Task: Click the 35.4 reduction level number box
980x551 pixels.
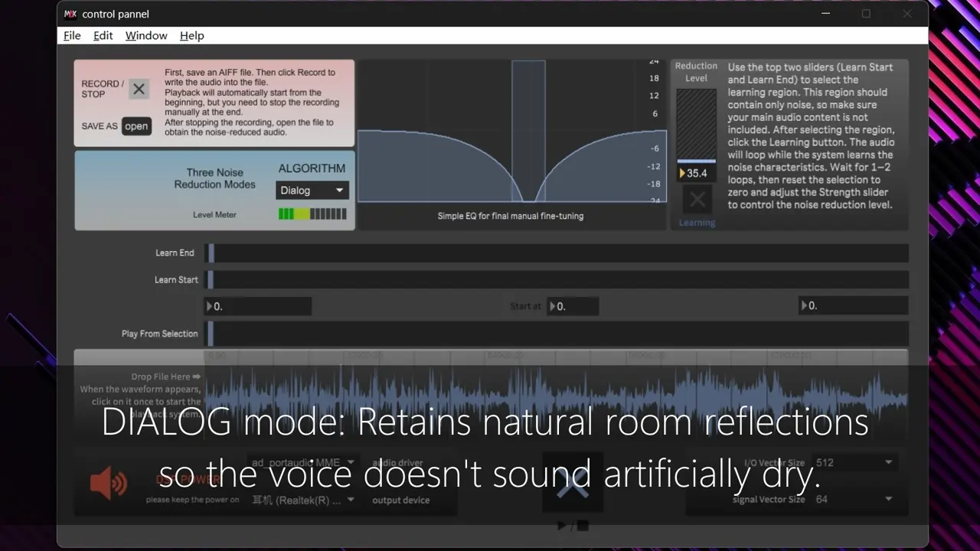Action: pos(697,173)
